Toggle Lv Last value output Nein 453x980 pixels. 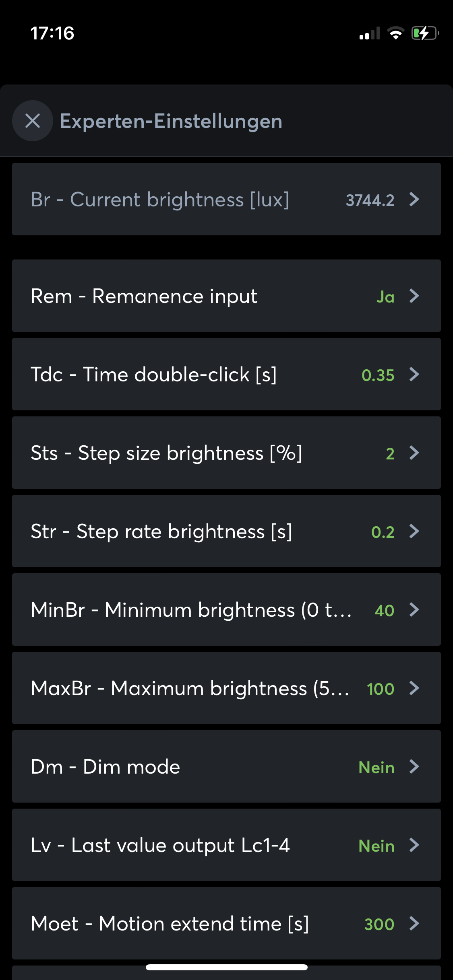pos(376,846)
